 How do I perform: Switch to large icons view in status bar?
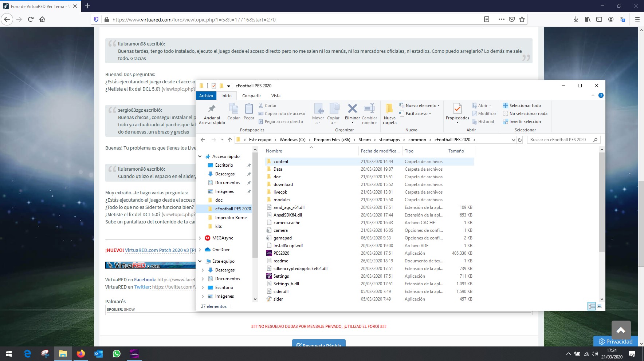click(600, 306)
